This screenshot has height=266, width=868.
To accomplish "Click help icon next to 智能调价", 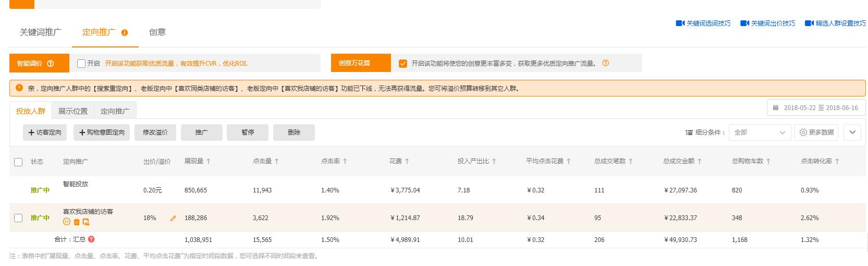I will pyautogui.click(x=51, y=63).
